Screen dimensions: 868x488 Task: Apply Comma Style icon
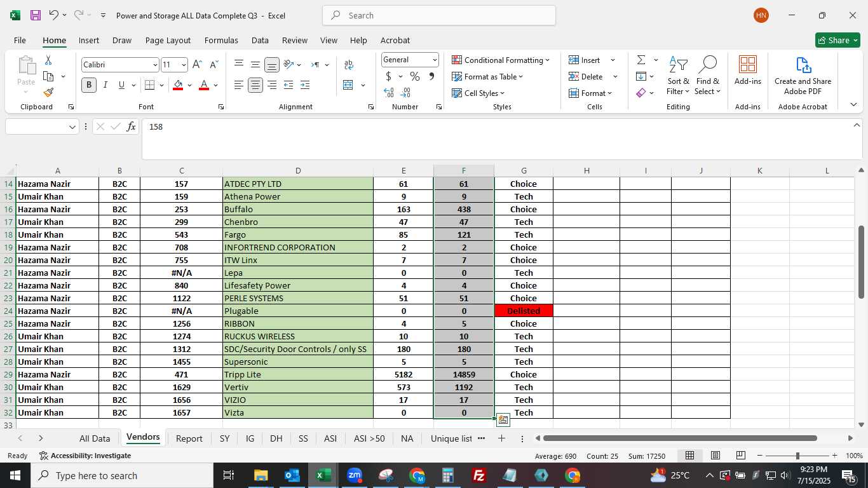432,76
